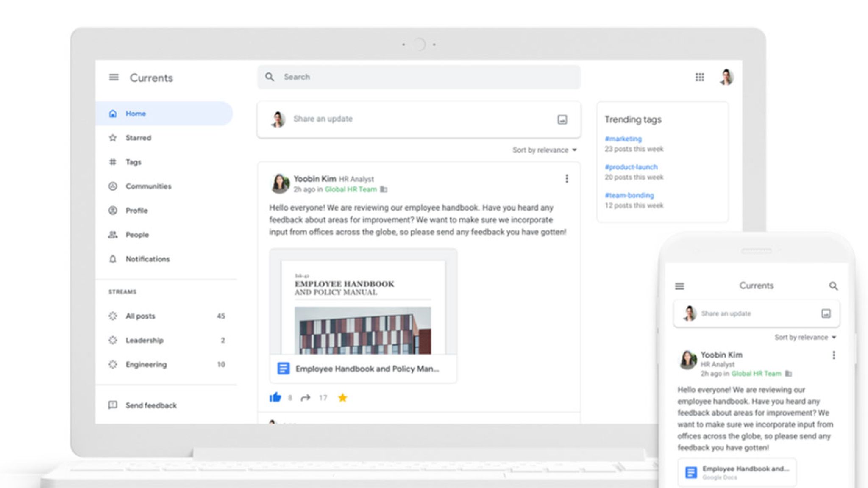The width and height of the screenshot is (868, 488).
Task: Expand the laptop hamburger navigation menu
Action: coord(114,77)
